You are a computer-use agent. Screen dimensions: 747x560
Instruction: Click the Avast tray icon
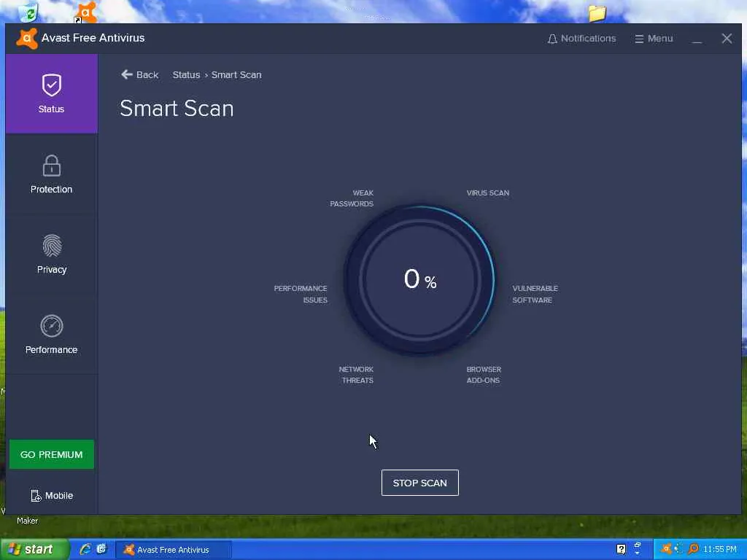point(666,550)
